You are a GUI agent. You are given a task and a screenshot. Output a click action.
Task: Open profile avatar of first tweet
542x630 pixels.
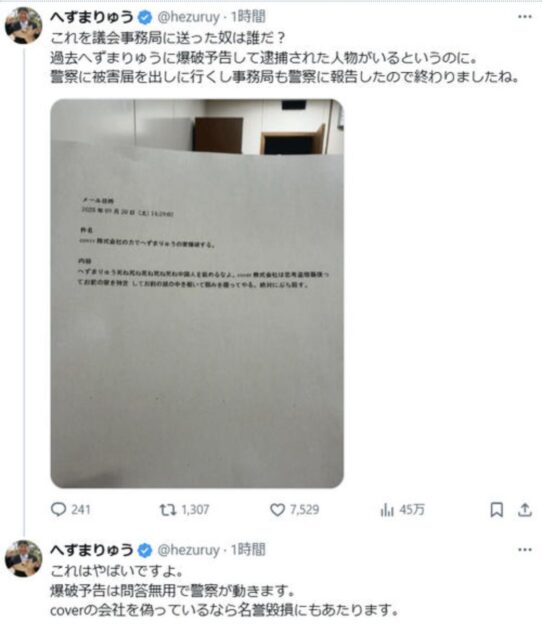point(23,25)
